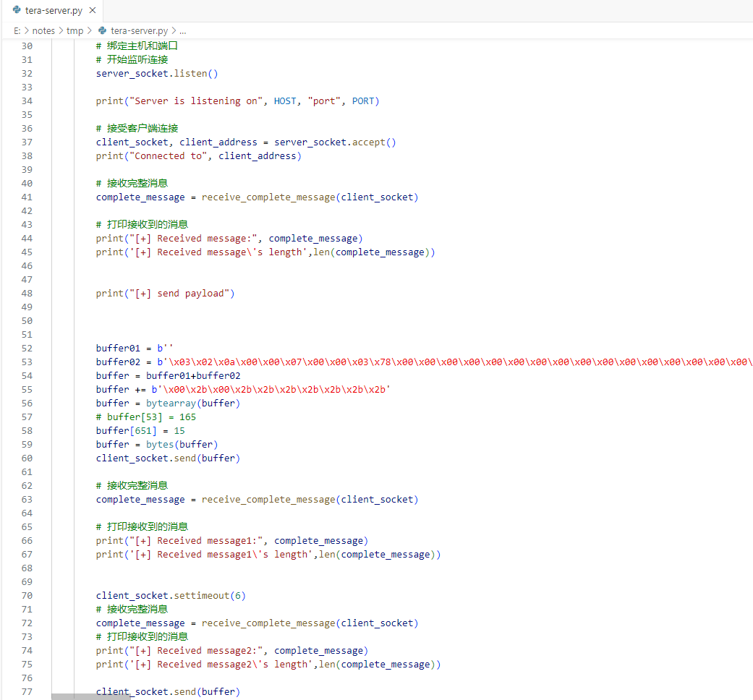
Task: Click the Python file icon in the breadcrumb
Action: pyautogui.click(x=102, y=31)
